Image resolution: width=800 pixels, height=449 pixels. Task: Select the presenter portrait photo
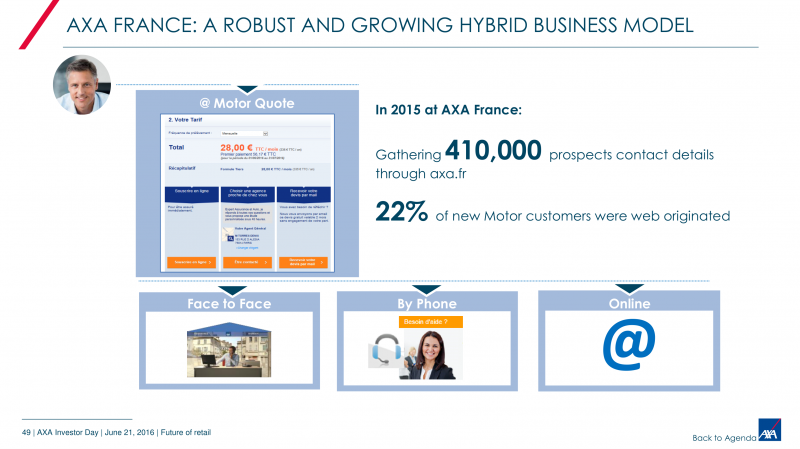click(x=80, y=84)
